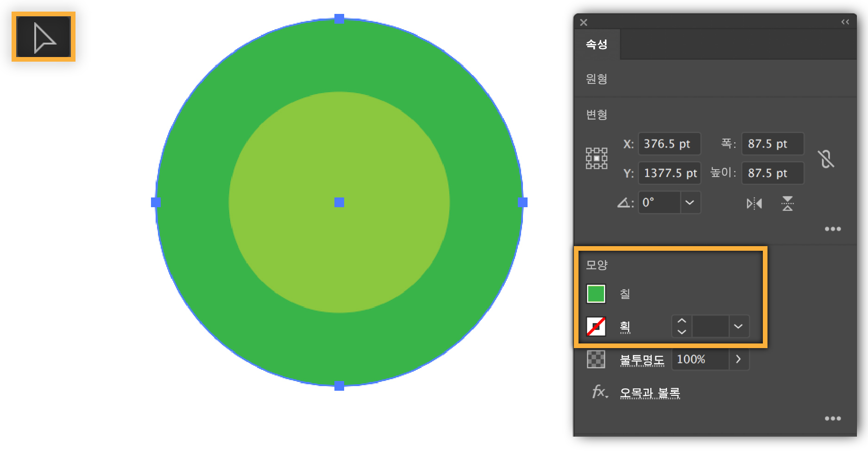Collapse the panel with double chevrons

tap(845, 22)
